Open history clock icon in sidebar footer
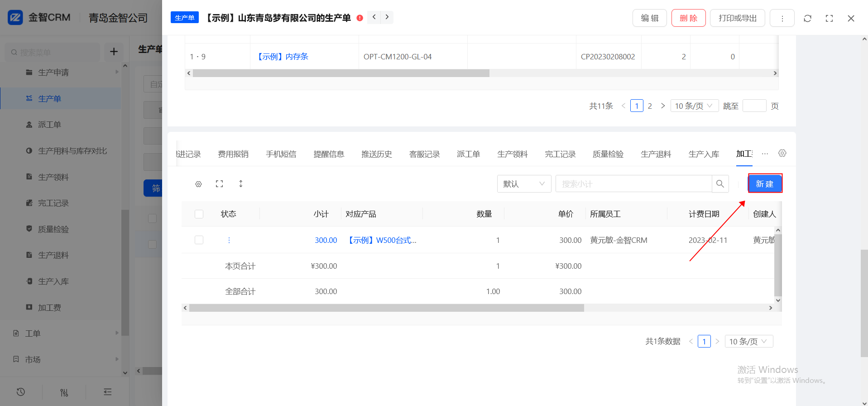This screenshot has width=868, height=406. 21,392
